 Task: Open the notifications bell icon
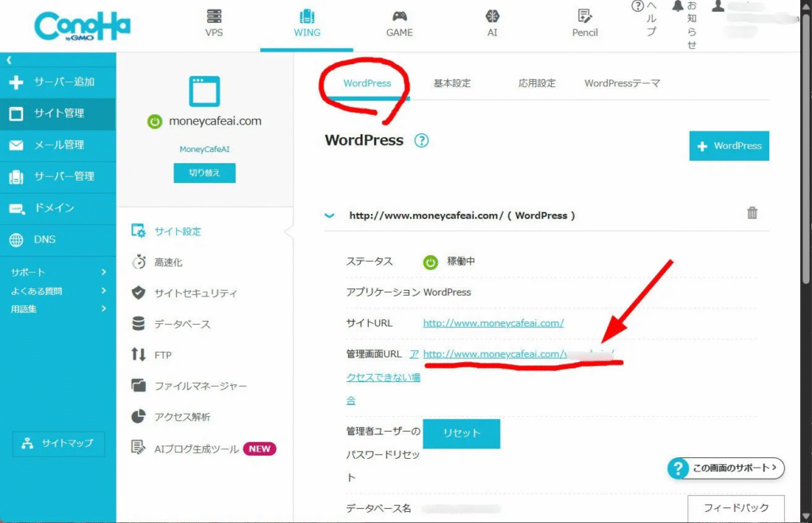point(678,6)
